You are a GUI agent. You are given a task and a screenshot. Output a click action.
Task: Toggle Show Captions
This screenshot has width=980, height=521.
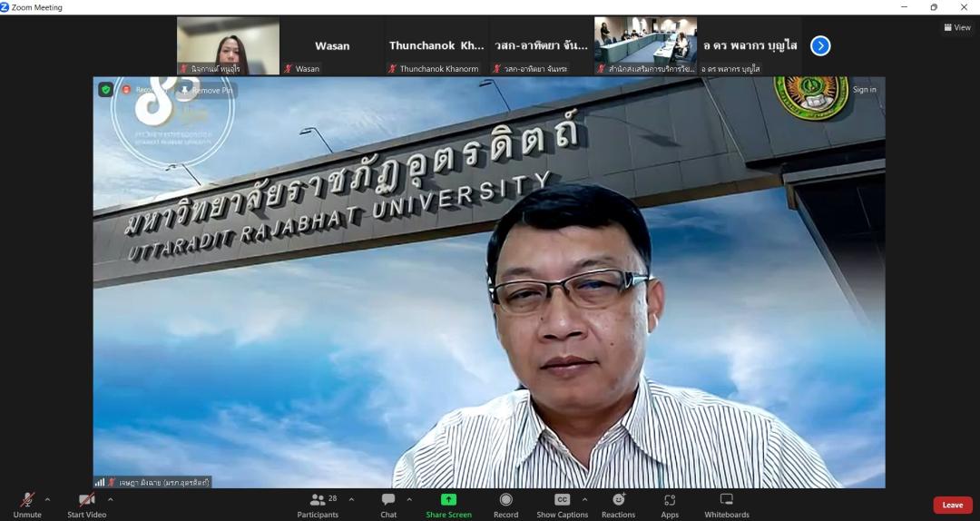coord(562,504)
